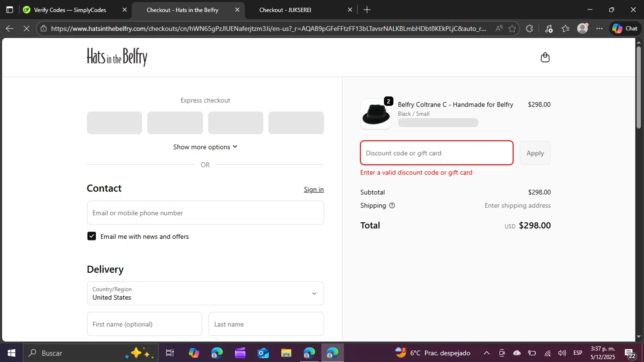Open the tab actions menu icon

[9, 9]
